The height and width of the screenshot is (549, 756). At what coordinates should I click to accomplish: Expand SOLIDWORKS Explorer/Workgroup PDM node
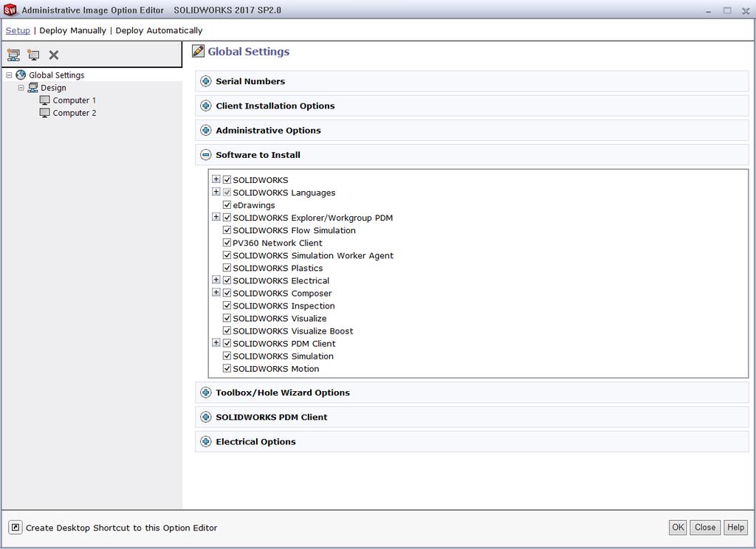point(216,217)
